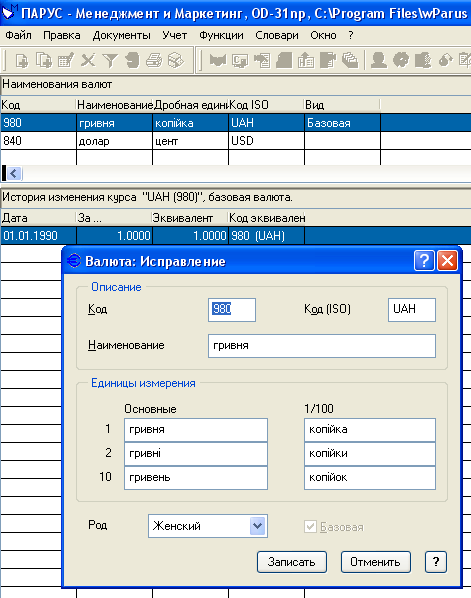Open the Правка menu
This screenshot has height=598, width=471.
tap(61, 35)
